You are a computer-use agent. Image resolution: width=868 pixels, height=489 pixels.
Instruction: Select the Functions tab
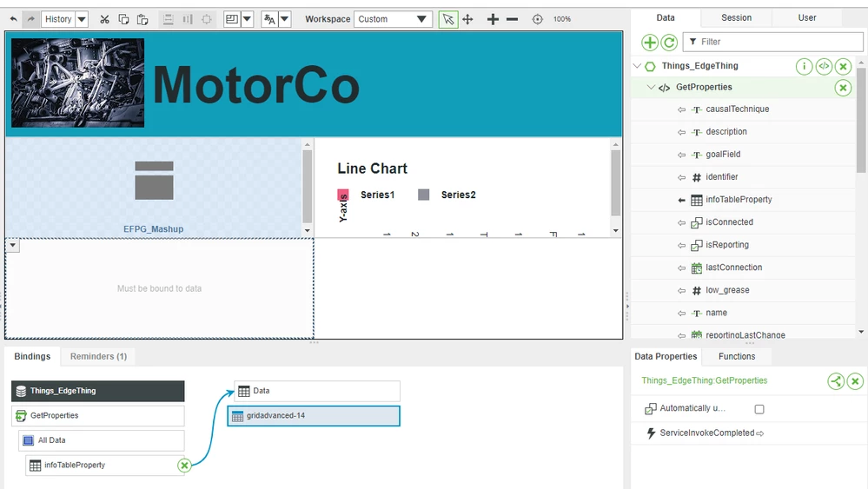[737, 357]
